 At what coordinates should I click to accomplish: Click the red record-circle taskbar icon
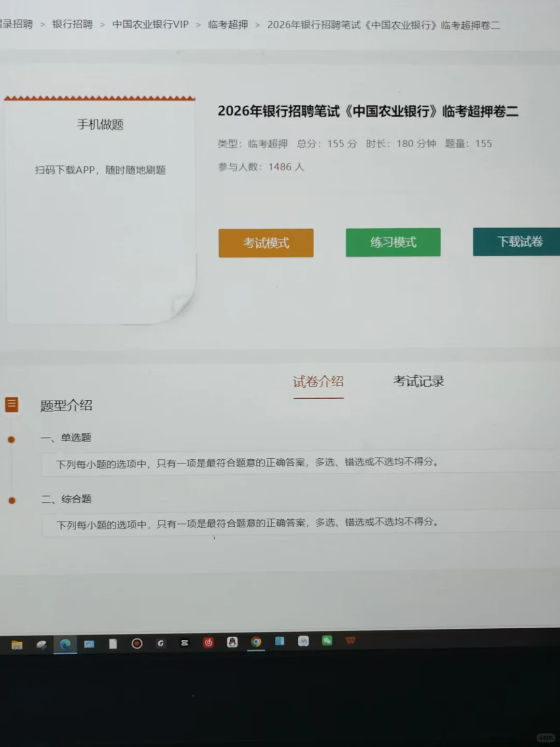137,643
